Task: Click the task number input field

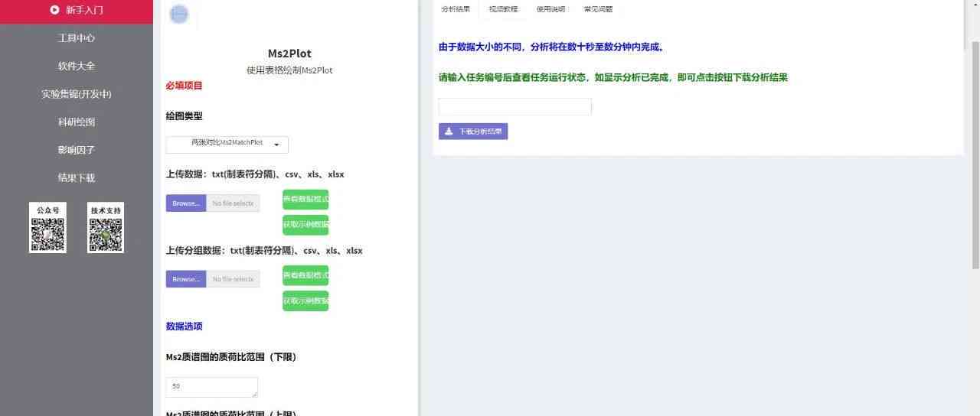Action: pyautogui.click(x=515, y=107)
